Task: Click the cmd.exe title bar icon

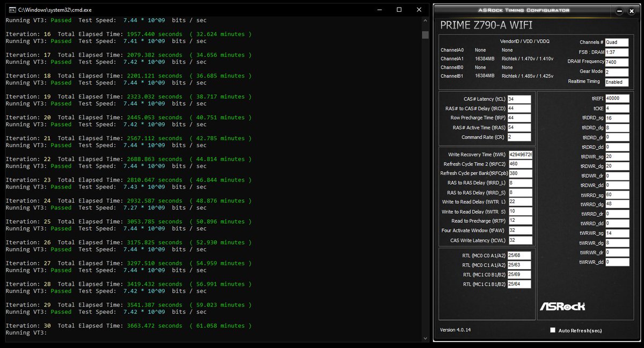Action: coord(11,10)
